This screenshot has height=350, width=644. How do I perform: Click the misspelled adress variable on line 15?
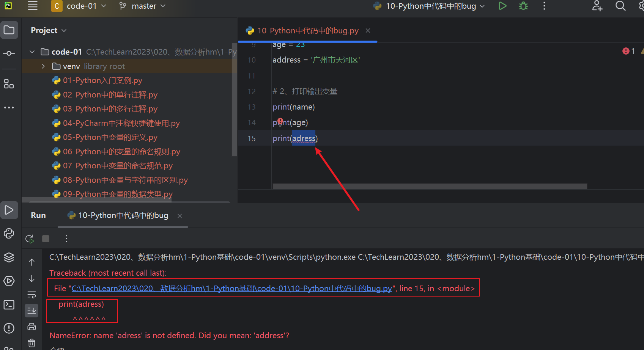click(x=304, y=138)
